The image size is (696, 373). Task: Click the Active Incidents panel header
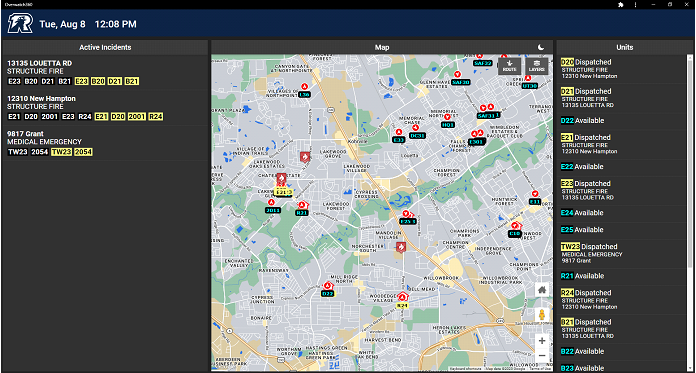(105, 48)
